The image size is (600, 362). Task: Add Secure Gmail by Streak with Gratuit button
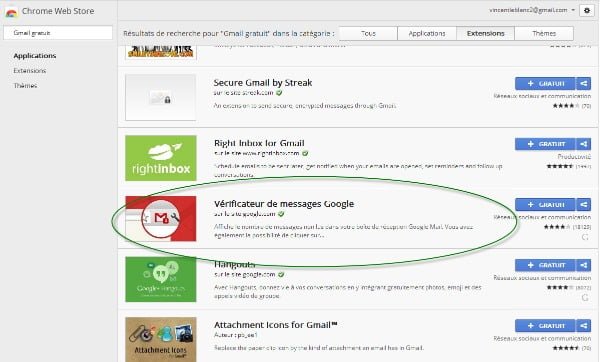pos(545,83)
